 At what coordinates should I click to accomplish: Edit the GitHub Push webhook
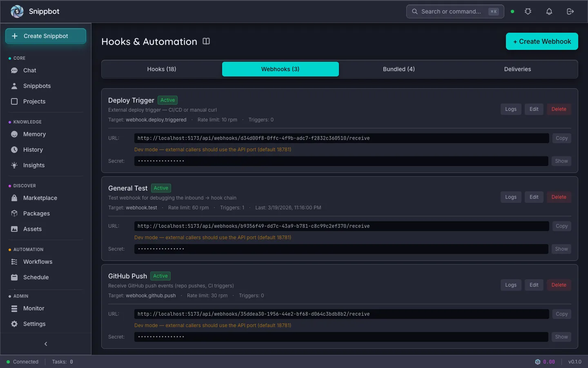pyautogui.click(x=534, y=285)
